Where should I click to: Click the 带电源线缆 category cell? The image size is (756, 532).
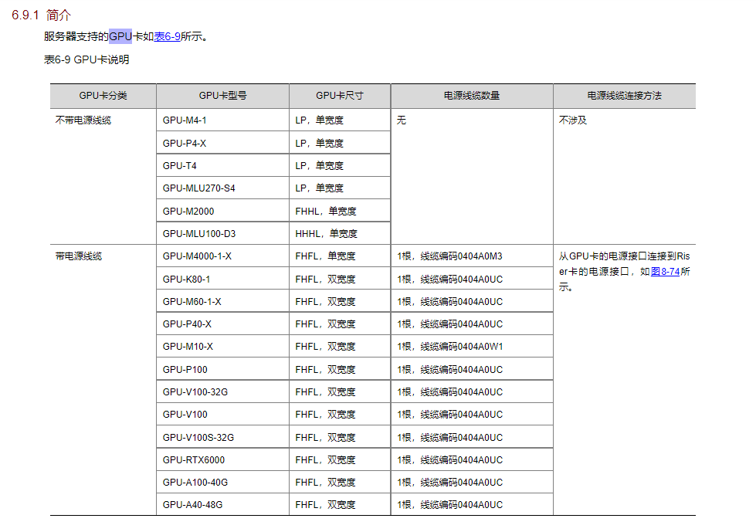coord(103,380)
